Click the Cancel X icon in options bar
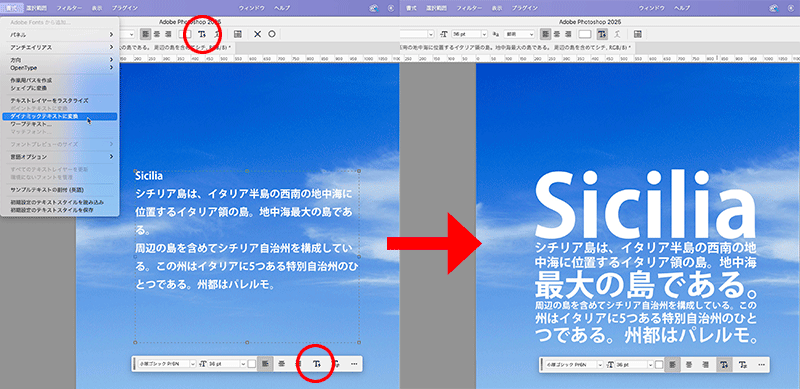Viewport: 800px width, 389px height. pyautogui.click(x=257, y=34)
